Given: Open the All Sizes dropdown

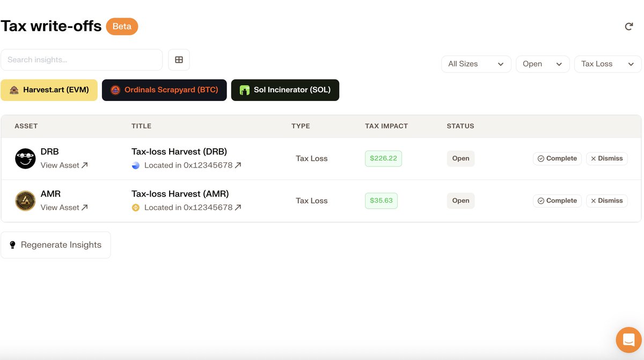Looking at the screenshot, I should coord(475,64).
